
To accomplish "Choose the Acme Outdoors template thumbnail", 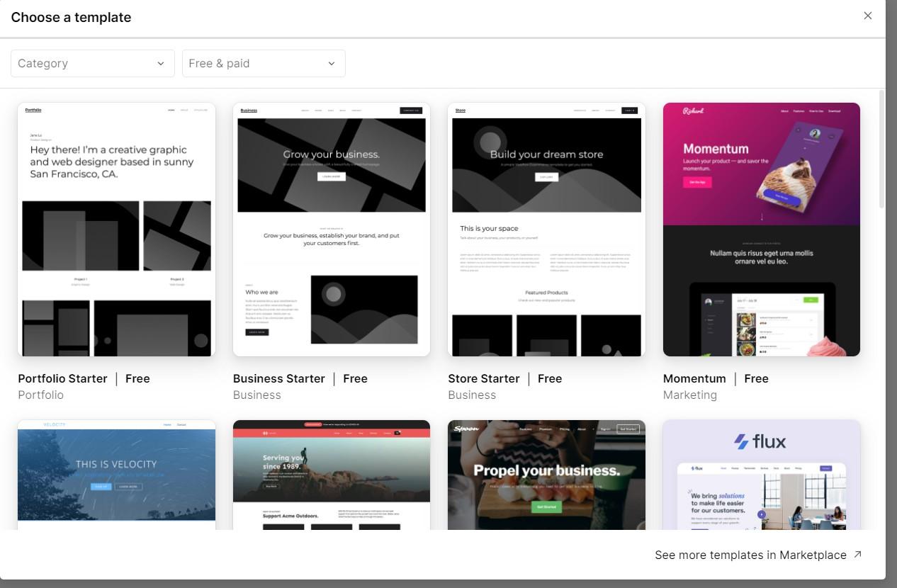I will point(332,475).
